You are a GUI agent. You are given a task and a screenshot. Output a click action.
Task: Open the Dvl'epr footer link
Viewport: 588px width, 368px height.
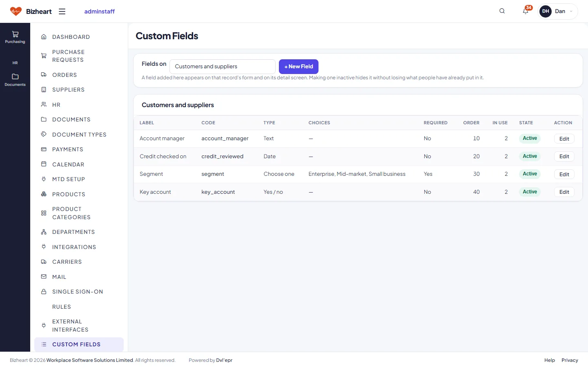click(224, 360)
